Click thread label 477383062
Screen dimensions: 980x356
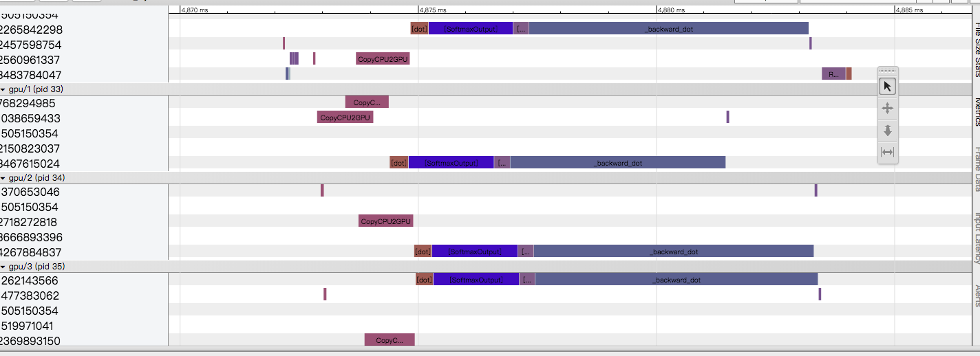pos(30,296)
